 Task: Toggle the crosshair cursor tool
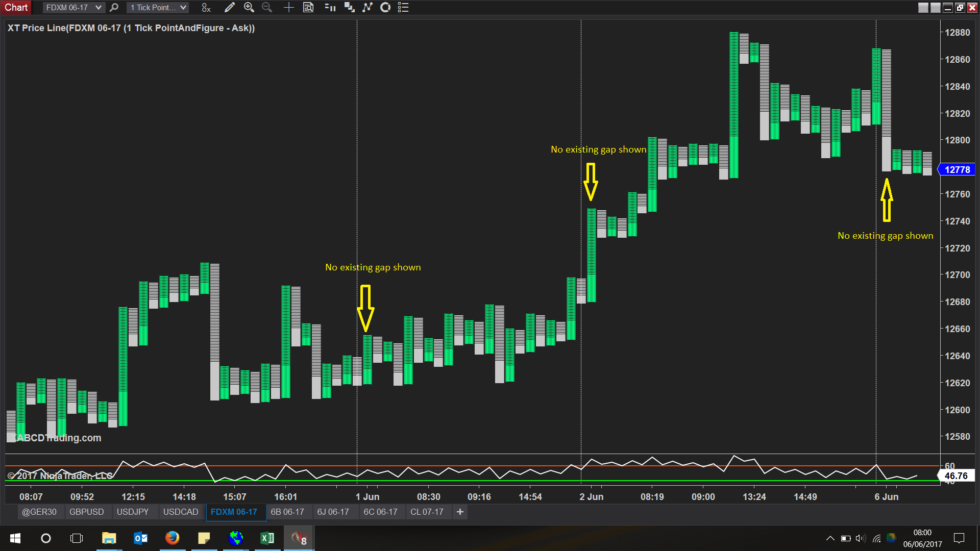click(288, 8)
